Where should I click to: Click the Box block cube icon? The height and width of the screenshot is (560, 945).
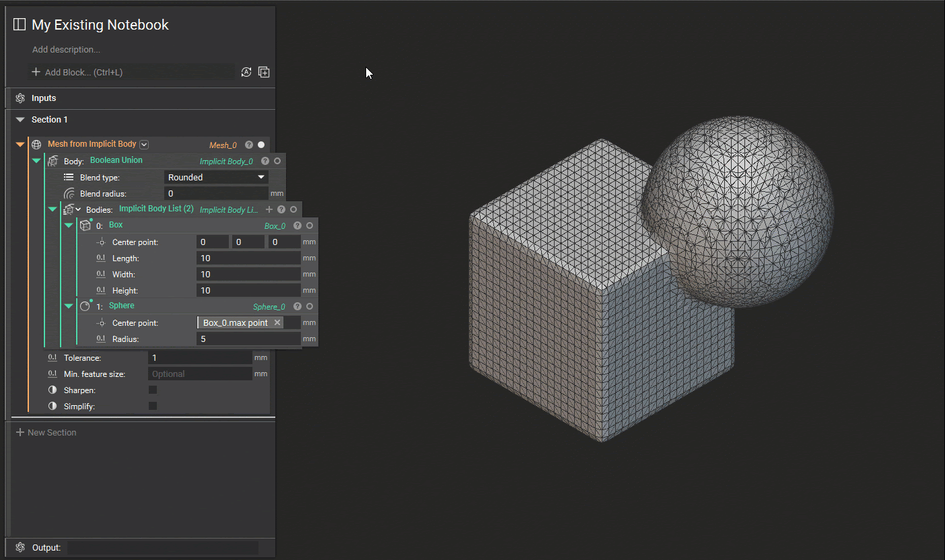coord(85,225)
